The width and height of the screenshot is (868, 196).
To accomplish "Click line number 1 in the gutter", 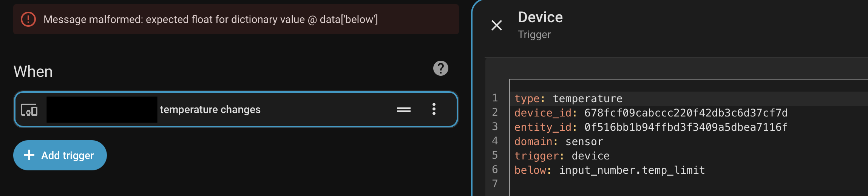I will (x=495, y=98).
